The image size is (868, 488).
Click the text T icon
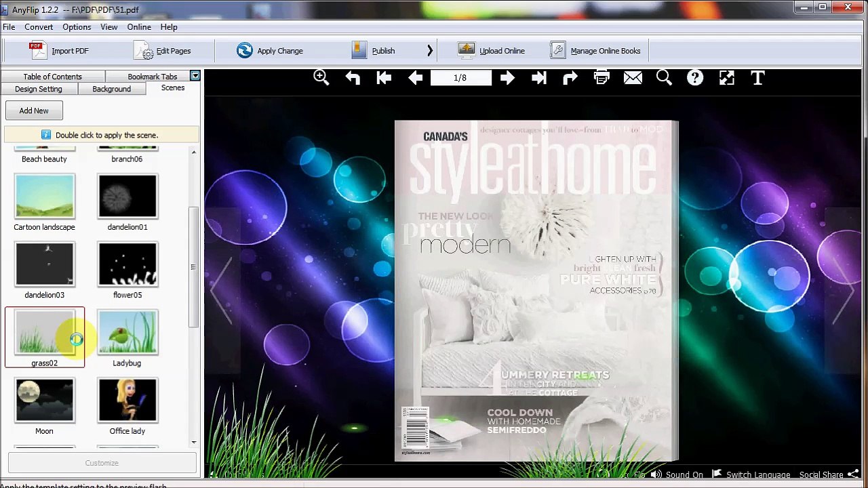click(x=757, y=78)
